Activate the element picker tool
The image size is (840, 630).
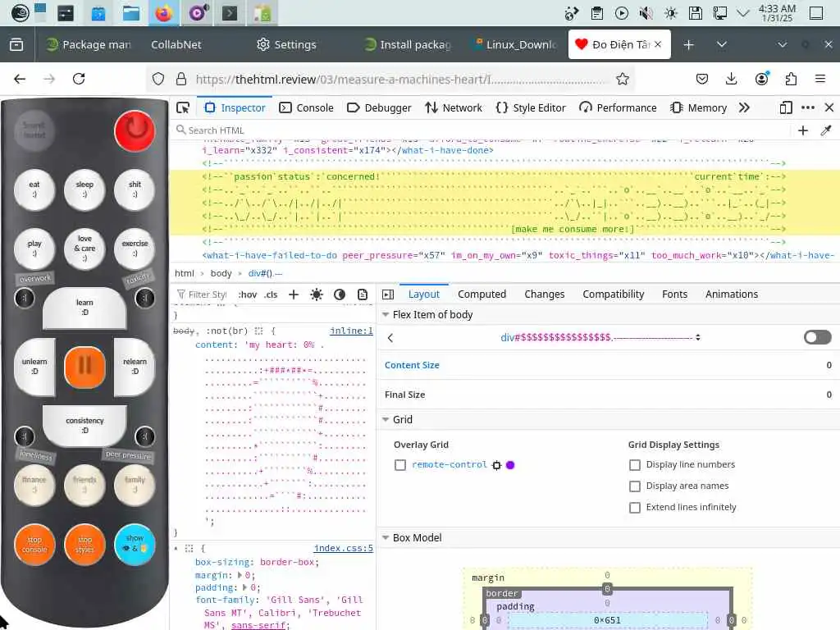click(x=183, y=107)
